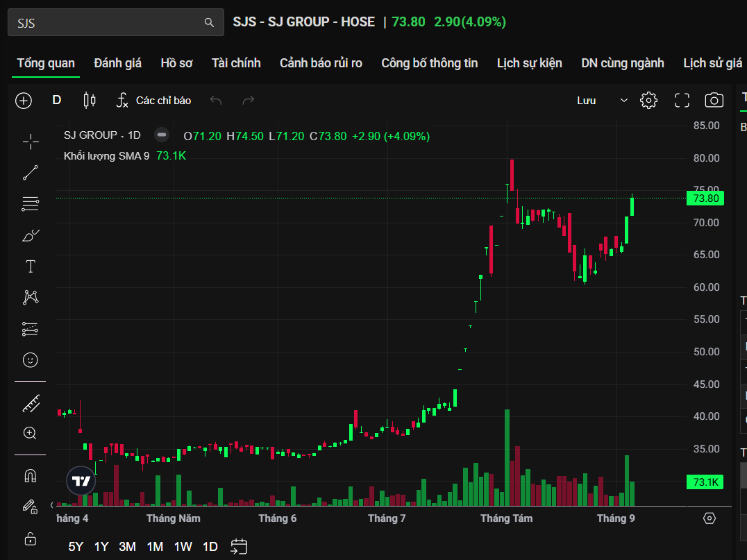This screenshot has width=747, height=560.
Task: Click the 80.00 price level on scale
Action: [x=707, y=158]
